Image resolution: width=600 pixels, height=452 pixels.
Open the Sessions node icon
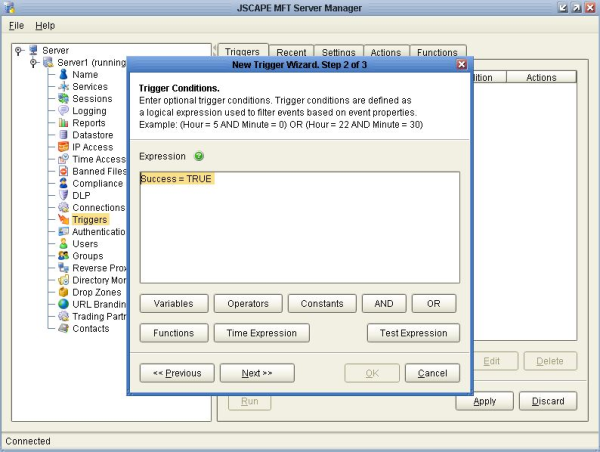pos(63,99)
